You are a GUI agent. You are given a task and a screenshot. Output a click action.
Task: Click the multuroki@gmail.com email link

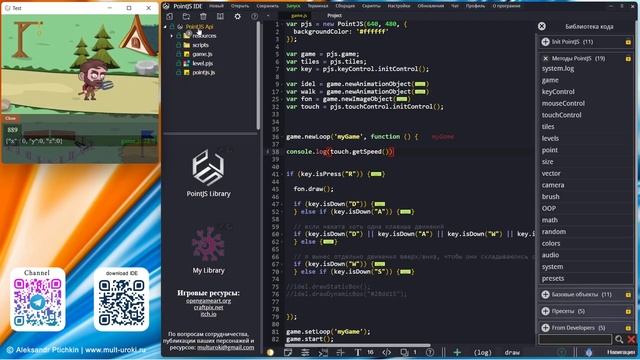pyautogui.click(x=225, y=347)
